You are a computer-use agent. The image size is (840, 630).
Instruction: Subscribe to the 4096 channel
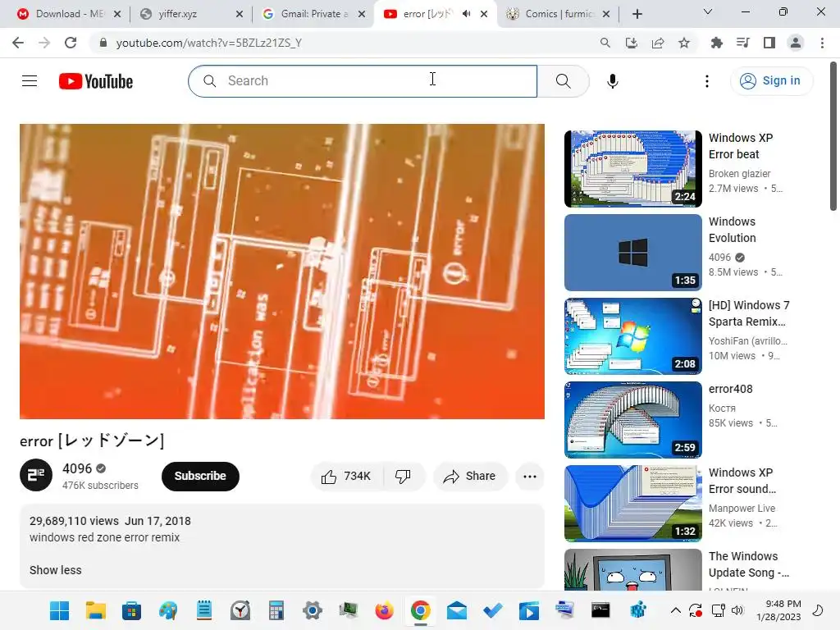point(200,477)
